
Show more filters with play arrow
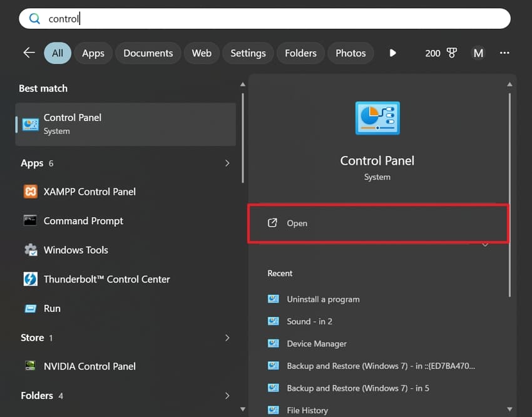pos(393,53)
